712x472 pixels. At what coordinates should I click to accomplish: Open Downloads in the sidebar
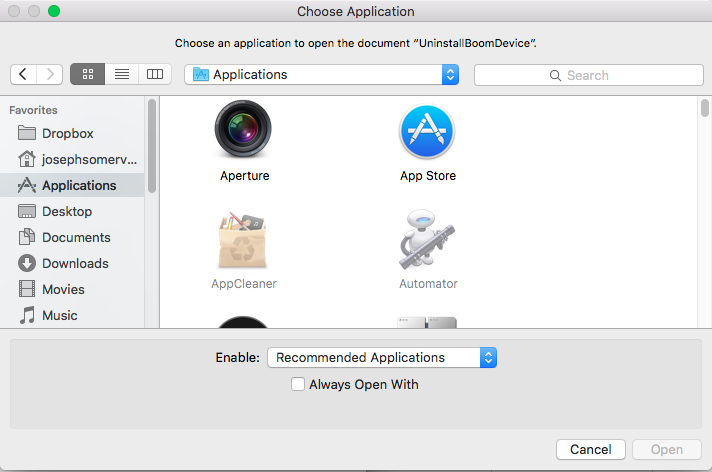point(73,263)
